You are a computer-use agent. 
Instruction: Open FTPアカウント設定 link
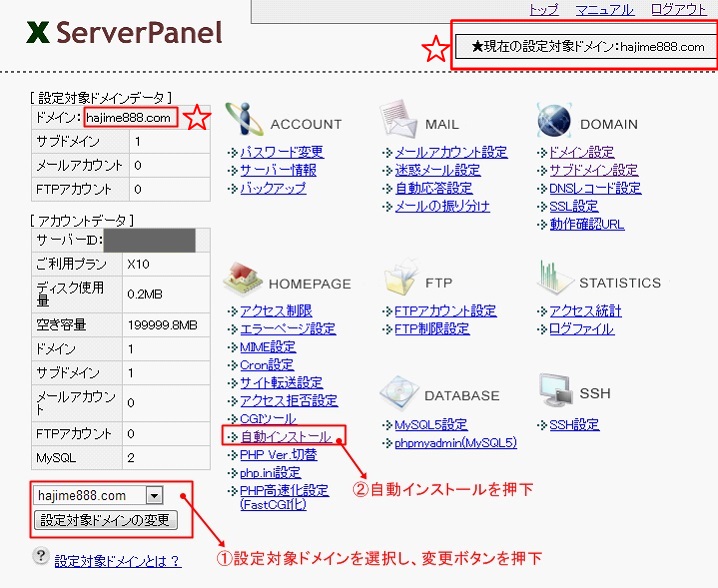(446, 311)
